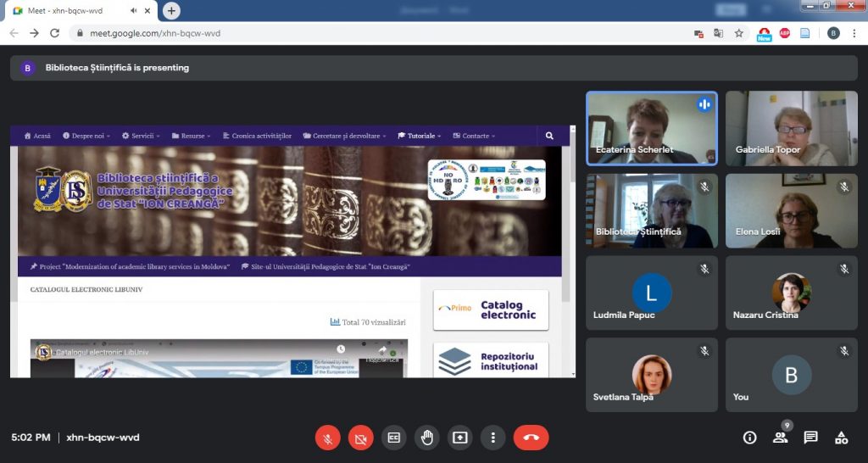The width and height of the screenshot is (868, 463).
Task: Toggle the camera off button
Action: click(x=361, y=438)
